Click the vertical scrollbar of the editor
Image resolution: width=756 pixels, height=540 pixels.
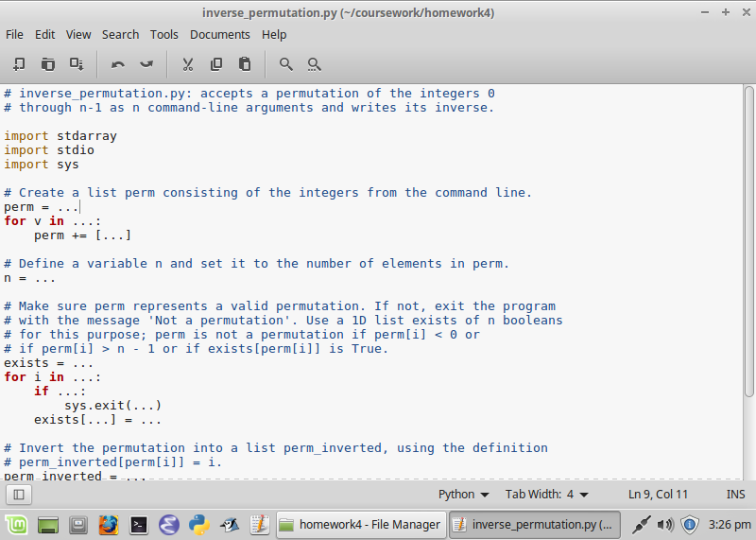[x=748, y=241]
